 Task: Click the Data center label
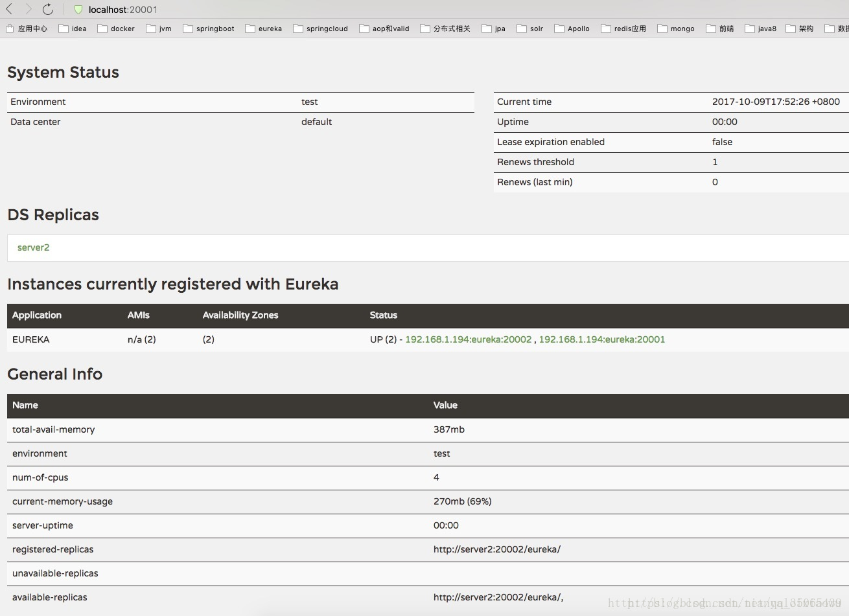pos(36,122)
